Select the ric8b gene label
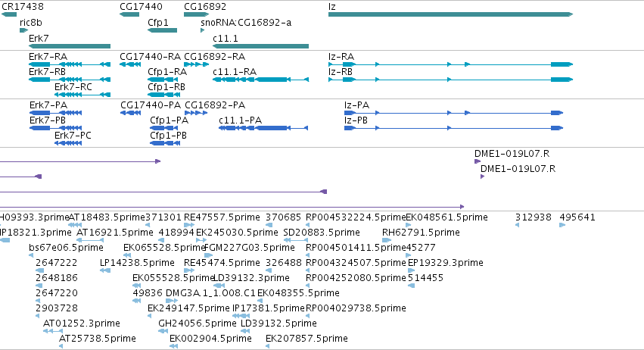Screen dimensions: 644x350 pos(31,23)
